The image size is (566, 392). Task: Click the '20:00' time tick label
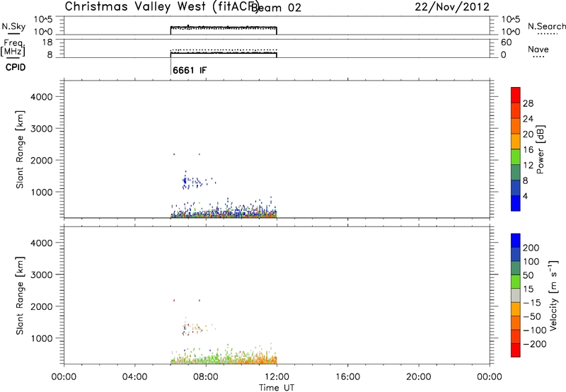point(418,377)
